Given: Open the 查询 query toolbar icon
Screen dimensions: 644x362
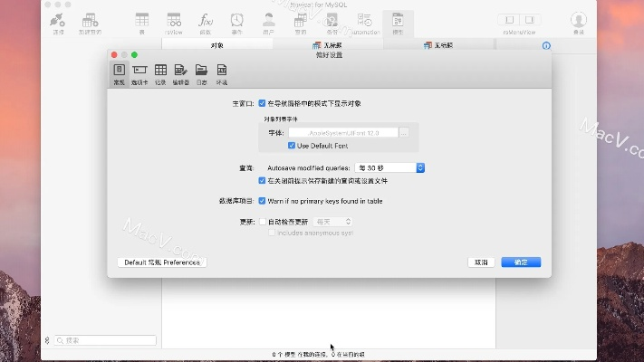Looking at the screenshot, I should (x=300, y=24).
